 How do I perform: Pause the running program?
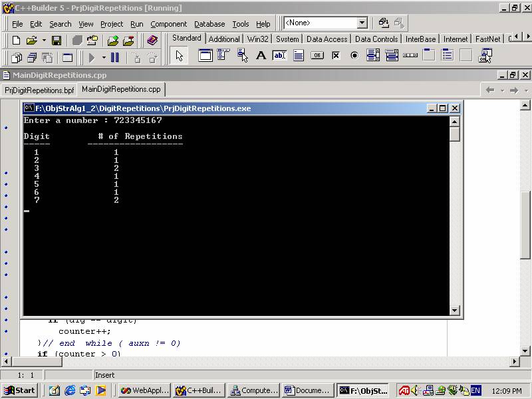tap(115, 58)
